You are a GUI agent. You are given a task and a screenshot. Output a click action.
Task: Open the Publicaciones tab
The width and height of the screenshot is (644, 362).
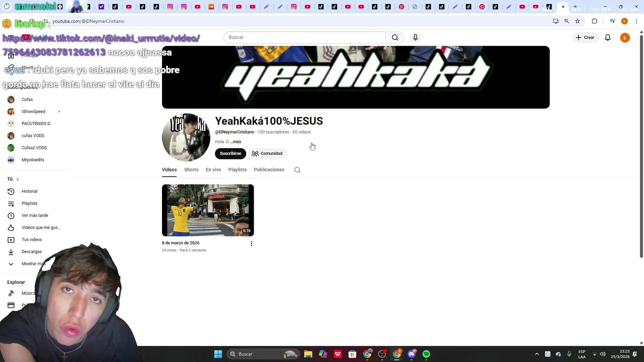click(269, 170)
